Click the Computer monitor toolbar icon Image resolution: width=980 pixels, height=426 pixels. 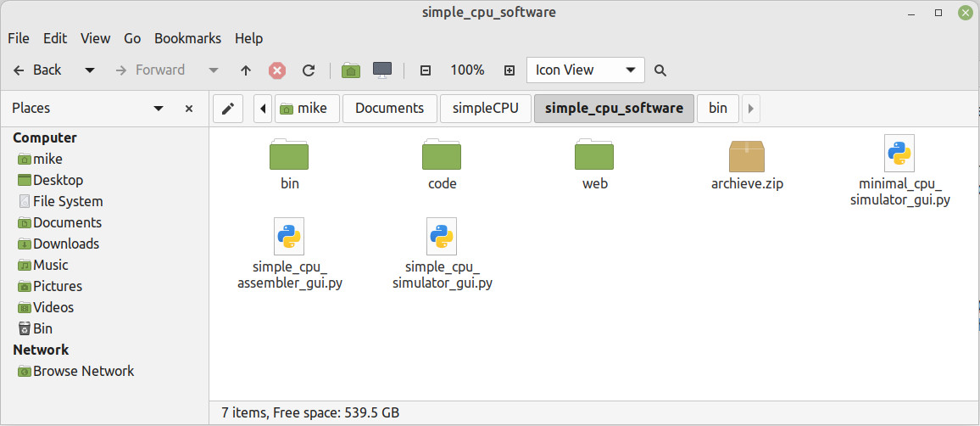click(382, 70)
